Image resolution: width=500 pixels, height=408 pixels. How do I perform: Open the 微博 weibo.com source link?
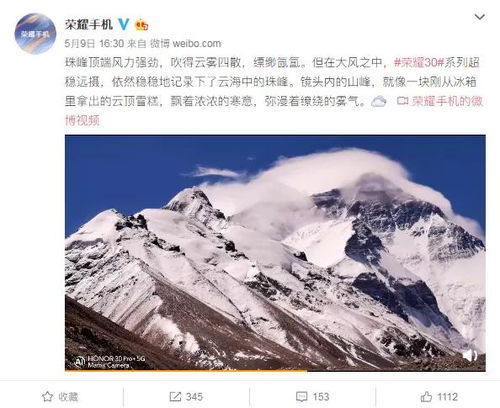(x=185, y=43)
